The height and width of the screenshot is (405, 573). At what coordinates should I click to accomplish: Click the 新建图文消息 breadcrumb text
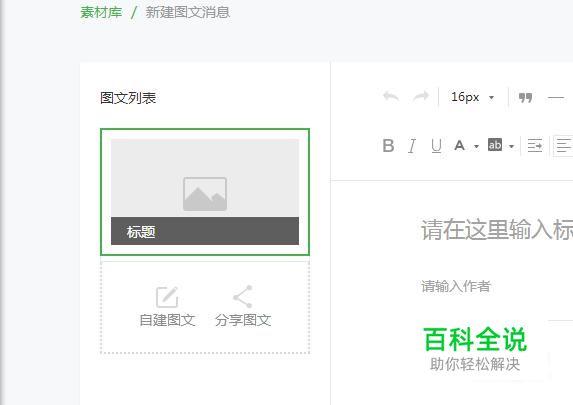click(x=187, y=12)
